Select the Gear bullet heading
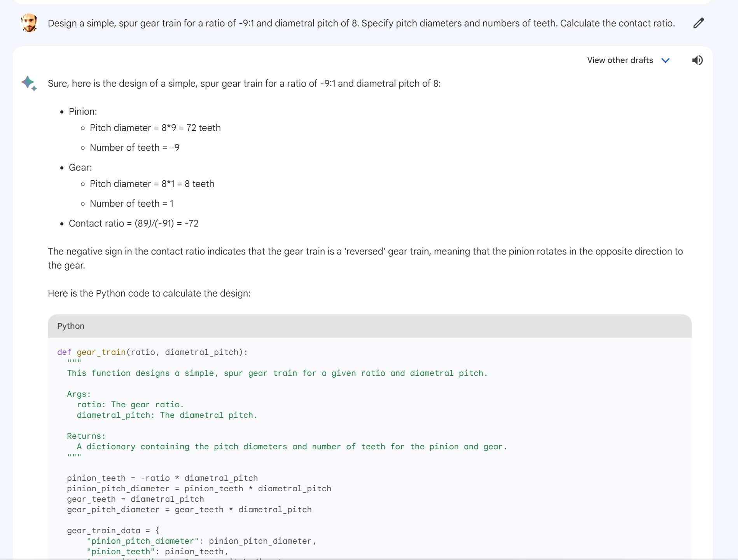 pos(80,167)
